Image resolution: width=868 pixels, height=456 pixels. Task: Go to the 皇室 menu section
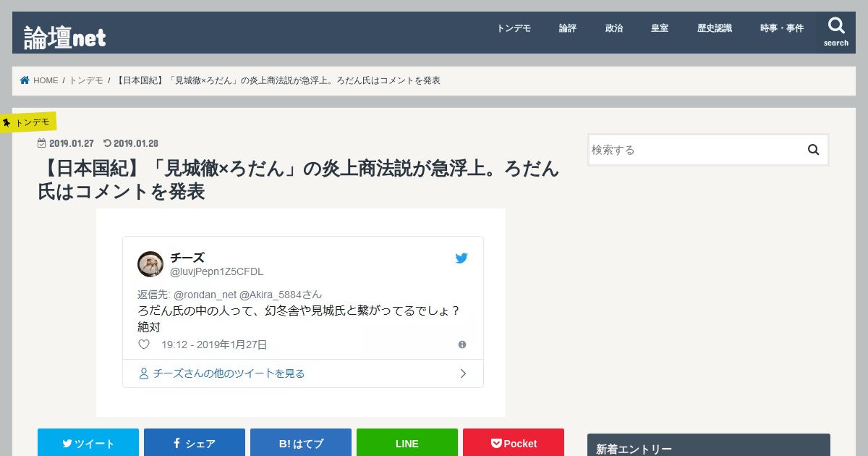pyautogui.click(x=660, y=28)
